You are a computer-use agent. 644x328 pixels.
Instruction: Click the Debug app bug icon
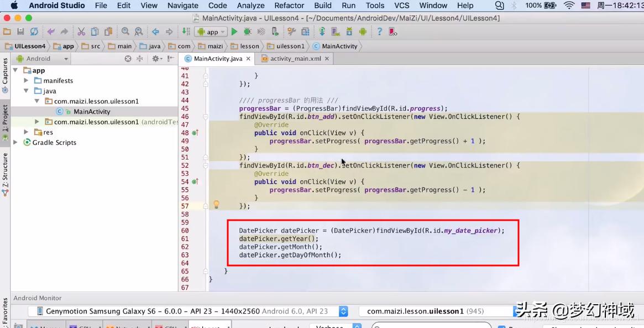[248, 32]
